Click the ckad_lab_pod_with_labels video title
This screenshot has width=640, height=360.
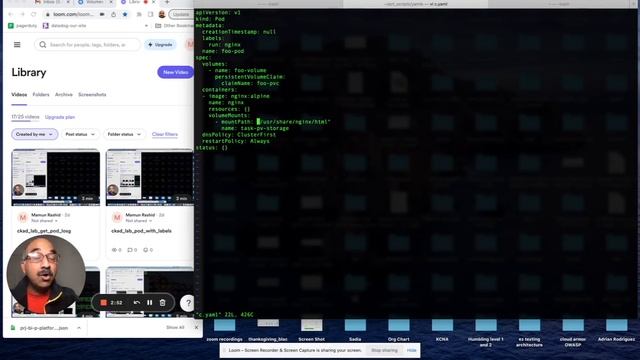tap(141, 231)
